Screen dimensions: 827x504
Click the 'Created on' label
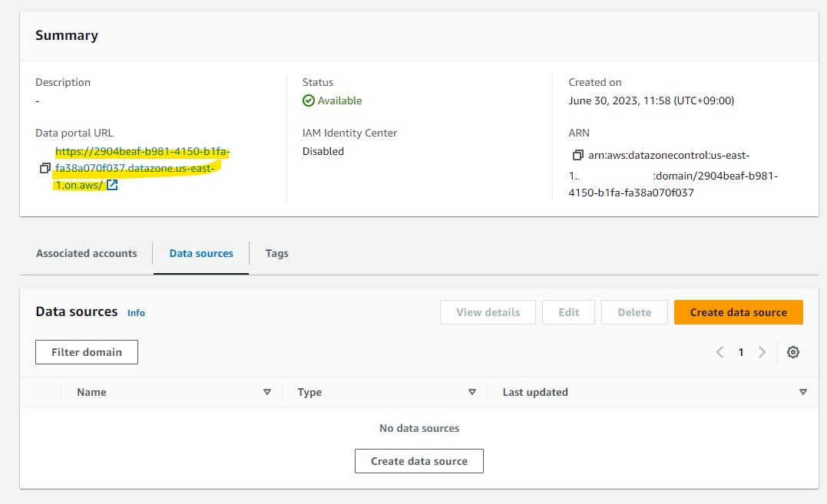click(595, 82)
